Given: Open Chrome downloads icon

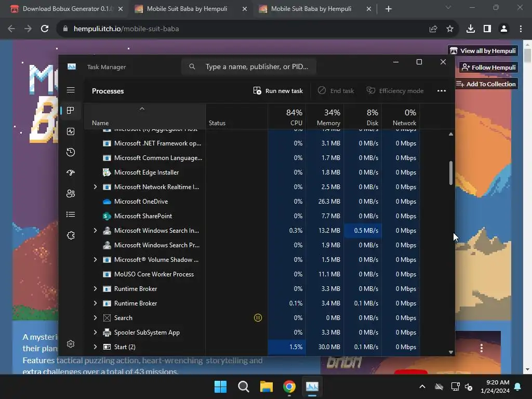Looking at the screenshot, I should pyautogui.click(x=471, y=29).
